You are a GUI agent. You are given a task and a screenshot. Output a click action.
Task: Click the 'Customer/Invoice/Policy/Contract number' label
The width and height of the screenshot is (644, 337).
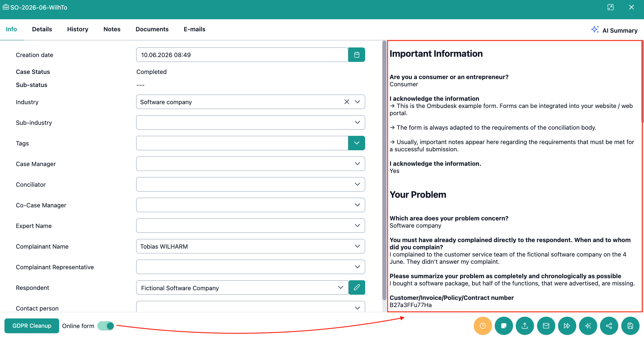coord(451,298)
